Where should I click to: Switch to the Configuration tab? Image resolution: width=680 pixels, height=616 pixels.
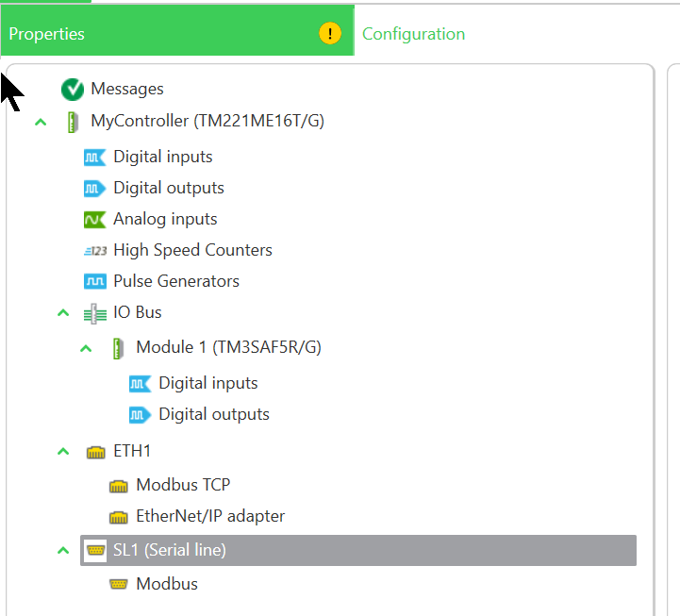click(x=413, y=34)
